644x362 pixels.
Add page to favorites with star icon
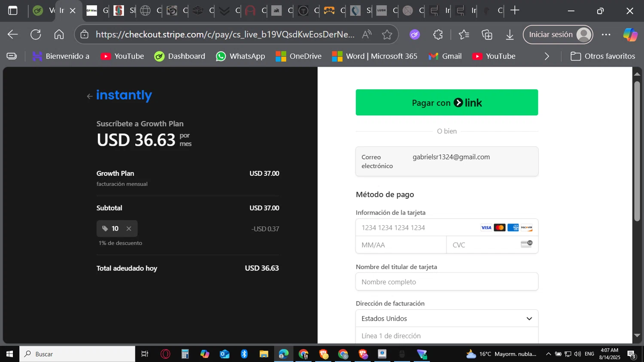click(387, 35)
